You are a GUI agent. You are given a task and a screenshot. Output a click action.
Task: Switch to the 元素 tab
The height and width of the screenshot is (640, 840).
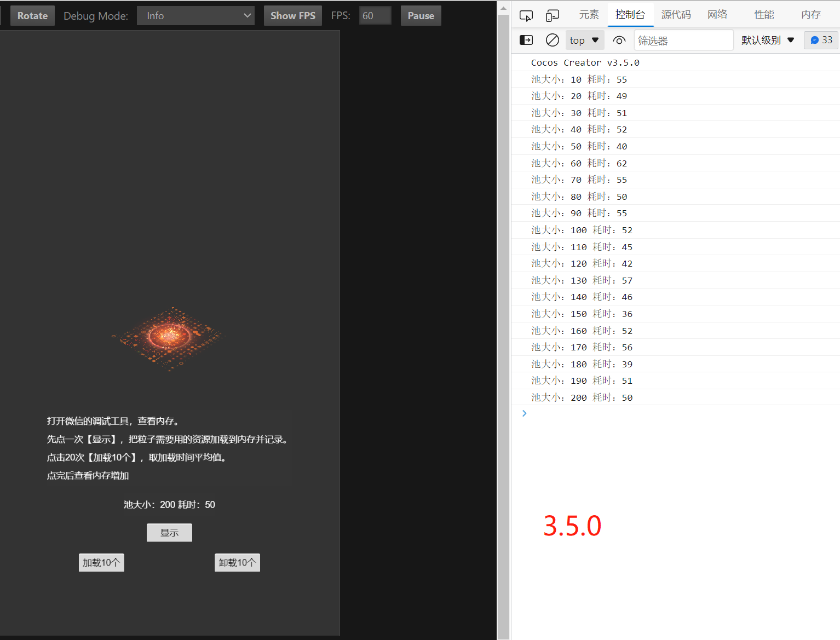point(589,14)
